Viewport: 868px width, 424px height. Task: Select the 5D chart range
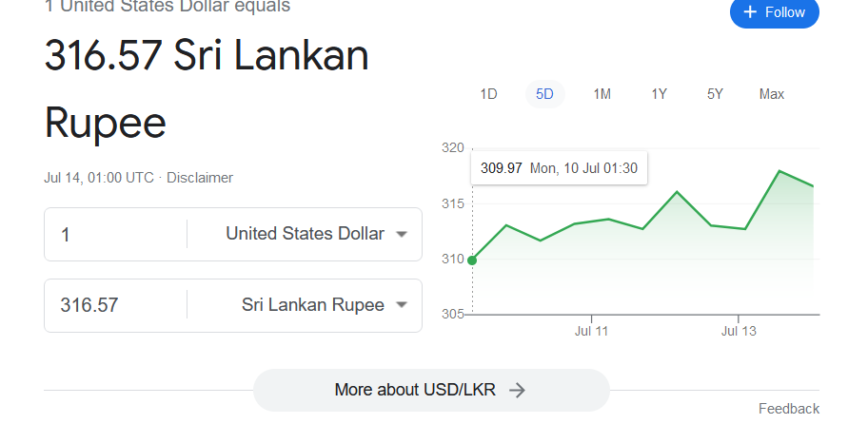tap(544, 94)
